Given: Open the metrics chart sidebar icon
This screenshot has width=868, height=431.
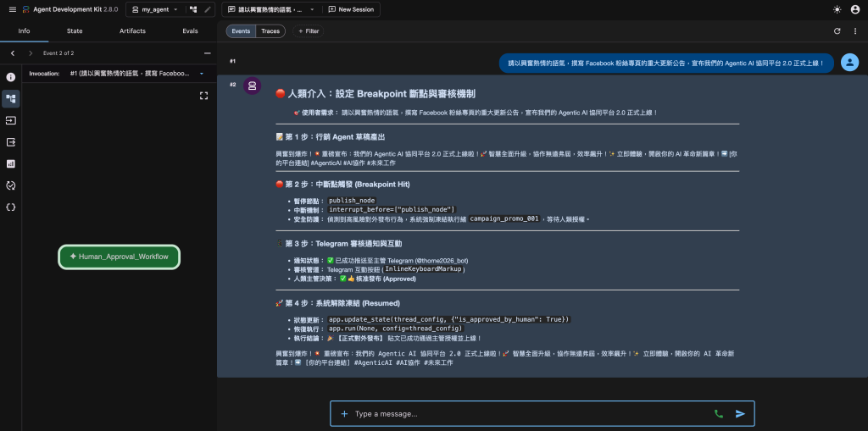Looking at the screenshot, I should pos(10,163).
